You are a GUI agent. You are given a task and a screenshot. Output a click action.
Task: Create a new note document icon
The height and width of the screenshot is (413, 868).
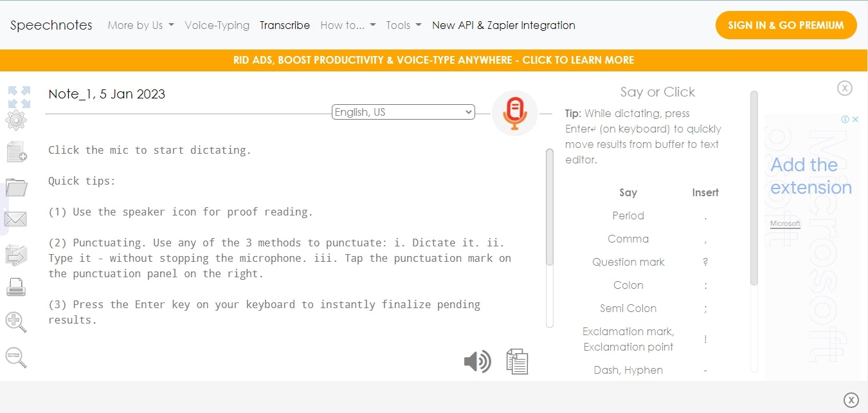pos(17,152)
